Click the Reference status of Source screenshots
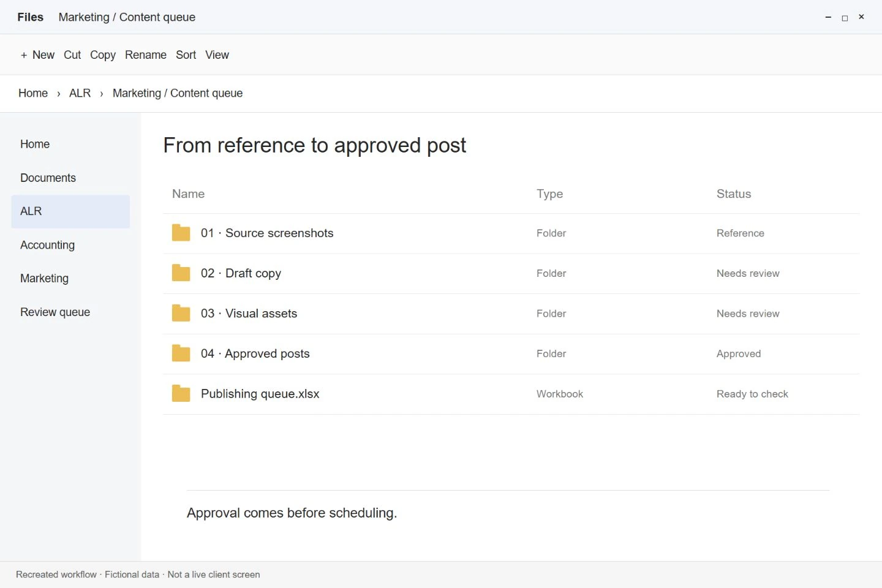The height and width of the screenshot is (588, 882). point(741,233)
